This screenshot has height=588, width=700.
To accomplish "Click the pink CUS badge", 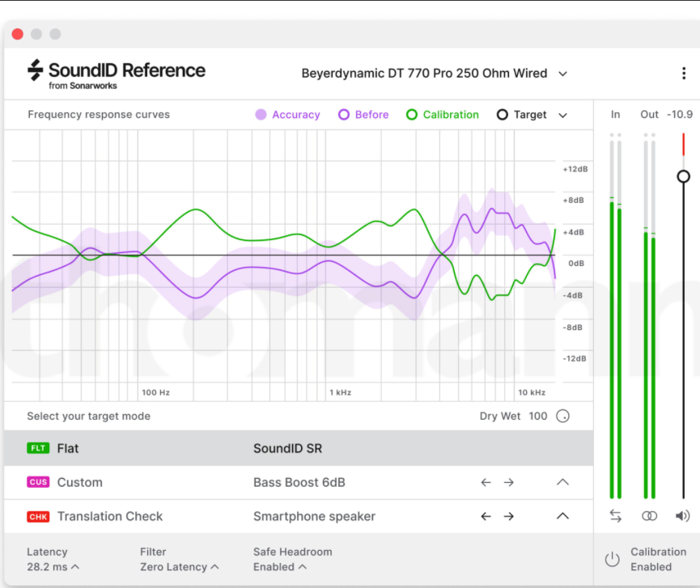I will click(38, 482).
